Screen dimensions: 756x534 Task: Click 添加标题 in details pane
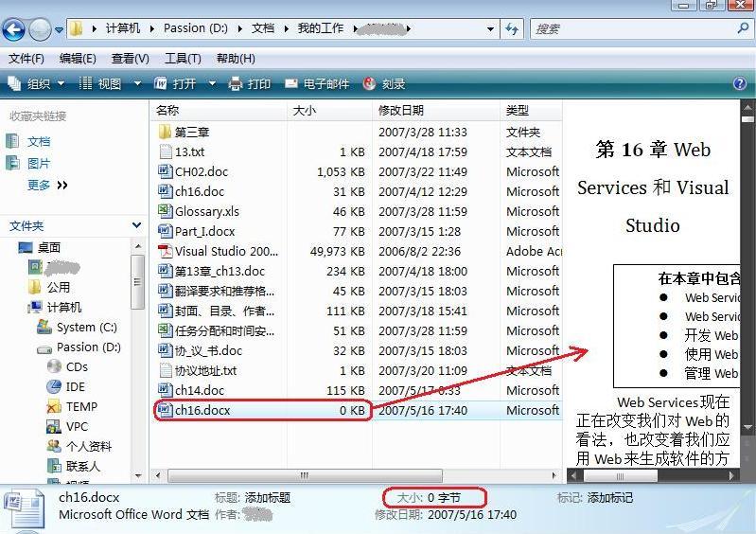(268, 498)
